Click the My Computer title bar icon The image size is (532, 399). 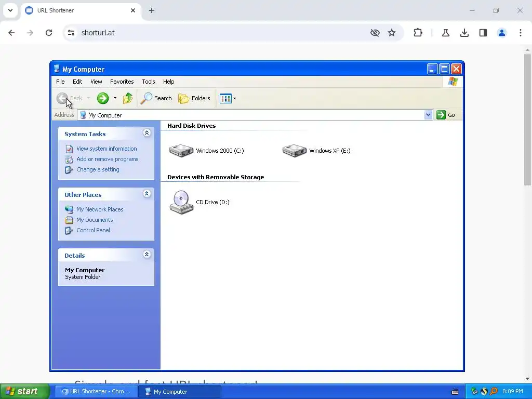[57, 69]
